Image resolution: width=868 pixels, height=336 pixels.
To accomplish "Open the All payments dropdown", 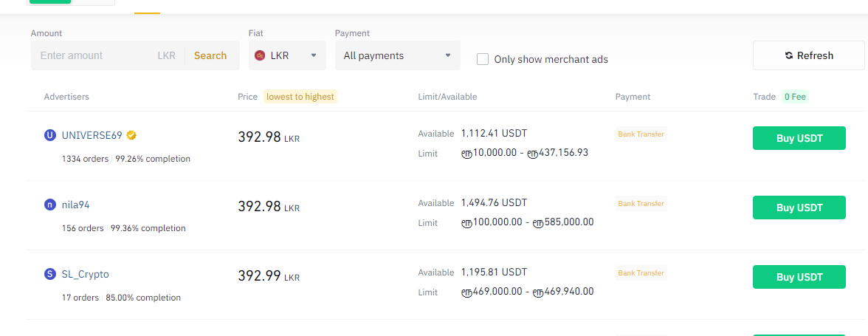I will [x=397, y=55].
